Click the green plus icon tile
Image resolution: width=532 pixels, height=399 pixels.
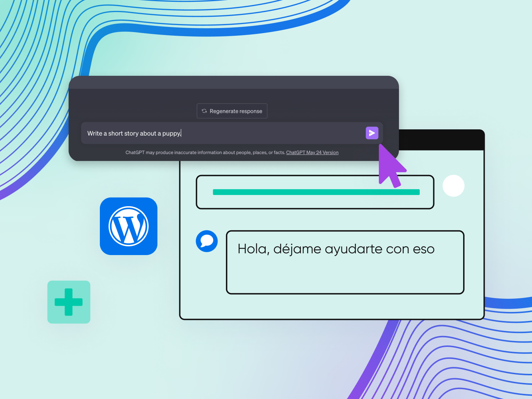point(69,302)
